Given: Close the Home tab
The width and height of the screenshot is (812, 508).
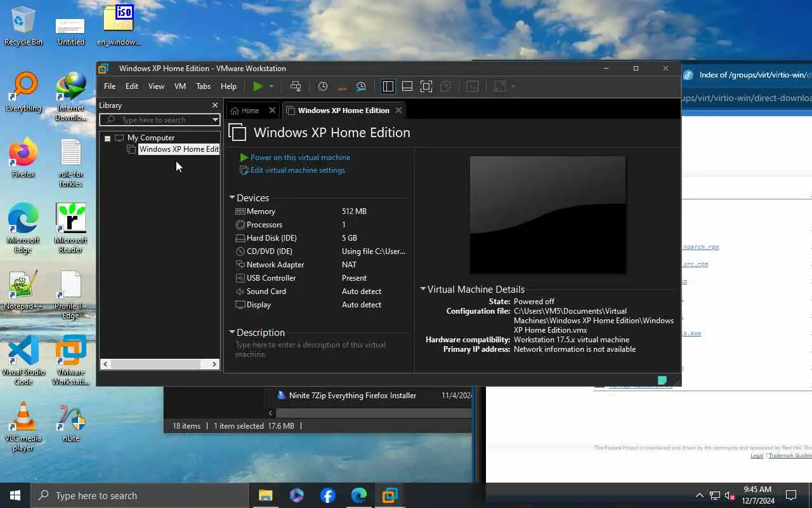Looking at the screenshot, I should coord(272,110).
